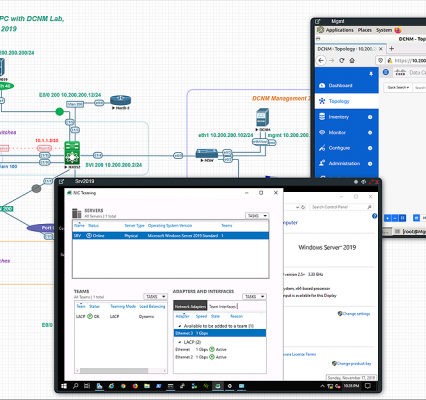Open Task View on the taskbar
The width and height of the screenshot is (426, 400).
click(87, 386)
